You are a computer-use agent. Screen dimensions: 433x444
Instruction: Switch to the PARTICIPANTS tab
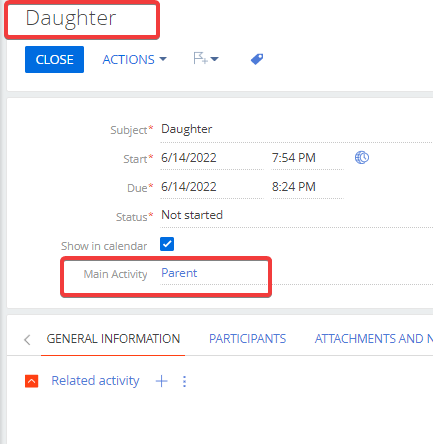click(247, 339)
